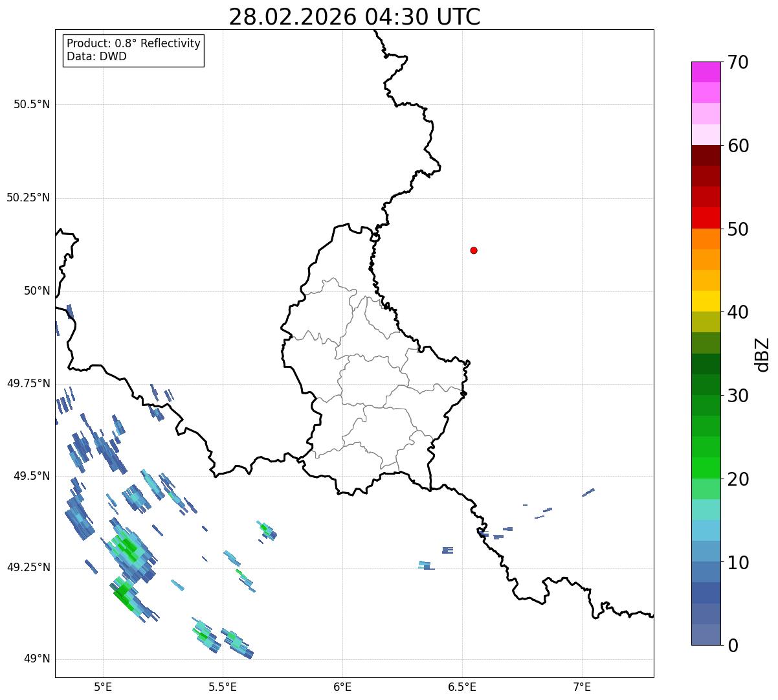The height and width of the screenshot is (700, 778).
Task: Click longitude label "6.5°E"
Action: [x=462, y=686]
